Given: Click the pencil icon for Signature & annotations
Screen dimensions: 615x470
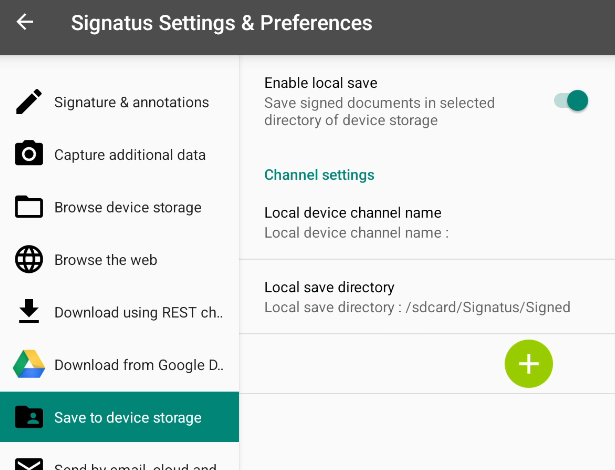Looking at the screenshot, I should [x=29, y=102].
